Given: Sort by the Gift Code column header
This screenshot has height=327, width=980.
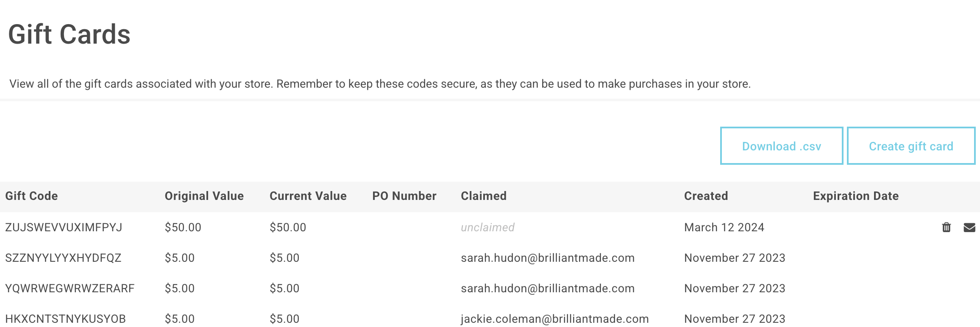Looking at the screenshot, I should 31,196.
